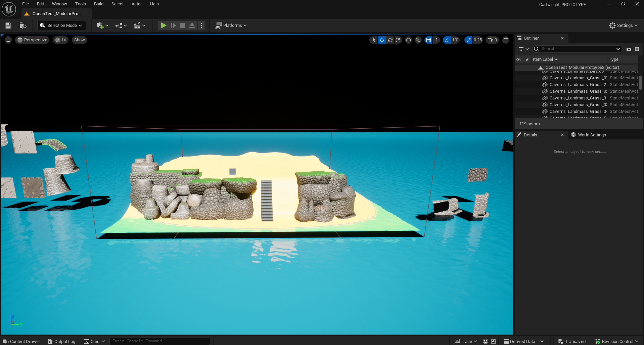Screen dimensions: 644x345
Task: Open the Actor menu
Action: [137, 4]
